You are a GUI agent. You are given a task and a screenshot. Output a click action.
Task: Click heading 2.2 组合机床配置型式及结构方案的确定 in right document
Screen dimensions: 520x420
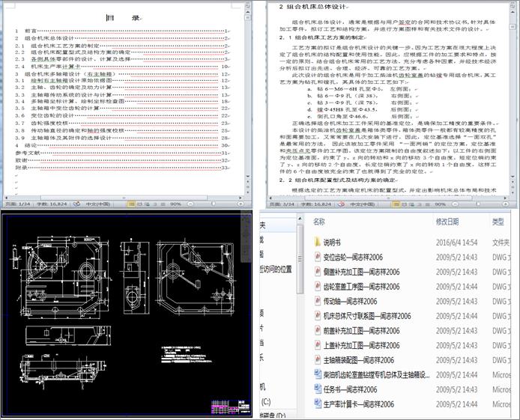tap(337, 180)
